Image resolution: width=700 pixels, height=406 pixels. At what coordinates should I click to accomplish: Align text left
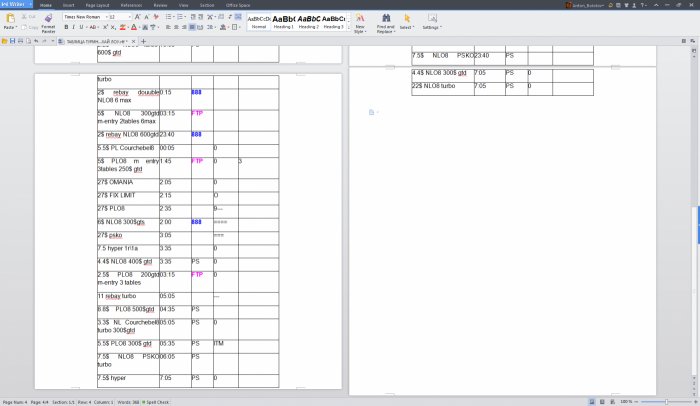168,27
